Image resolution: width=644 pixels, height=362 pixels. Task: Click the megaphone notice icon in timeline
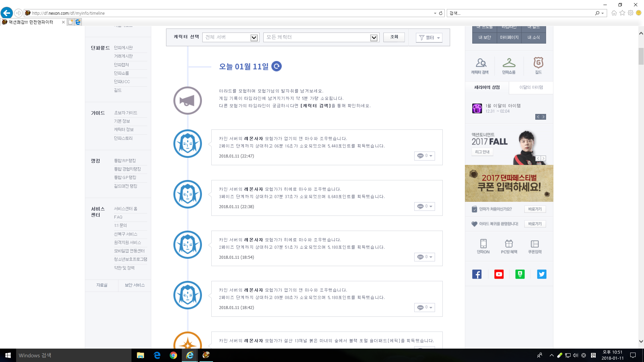click(187, 101)
